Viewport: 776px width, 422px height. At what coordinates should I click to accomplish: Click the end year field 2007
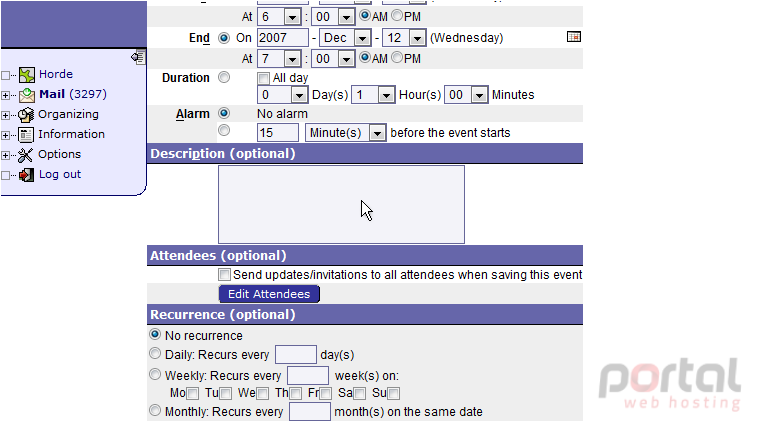(283, 38)
